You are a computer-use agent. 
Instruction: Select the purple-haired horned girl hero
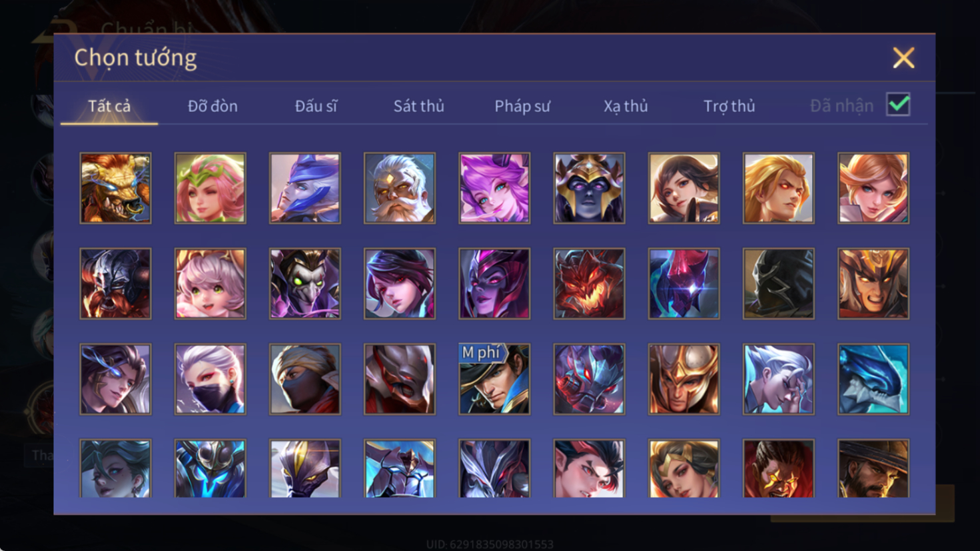point(494,188)
